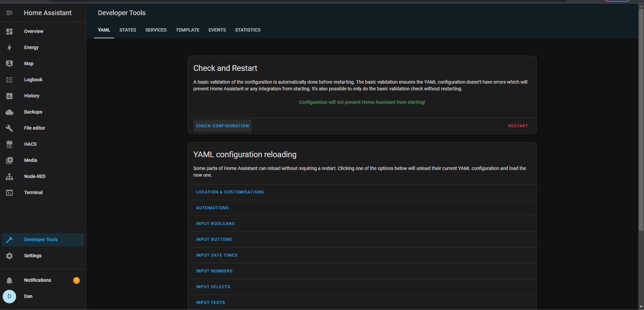Click the Check Configuration button

point(222,126)
